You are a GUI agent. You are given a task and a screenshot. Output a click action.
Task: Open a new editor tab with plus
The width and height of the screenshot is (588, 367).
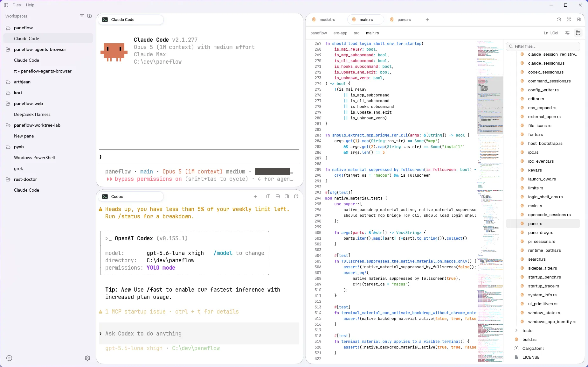[x=427, y=19]
